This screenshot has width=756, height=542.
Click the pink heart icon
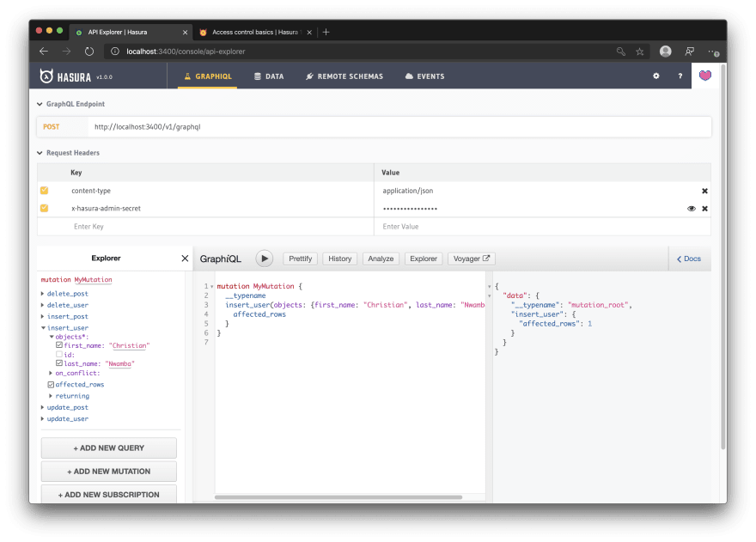coord(705,76)
